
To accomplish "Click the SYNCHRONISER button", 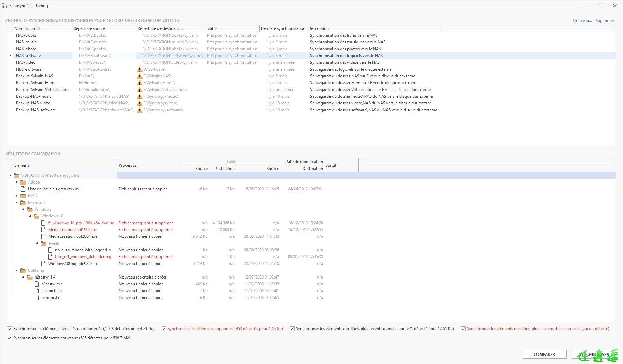I will (593, 354).
